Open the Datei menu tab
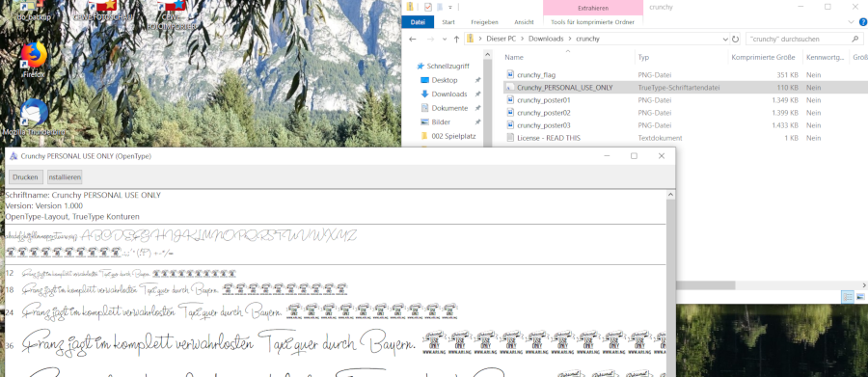This screenshot has height=377, width=868. (x=418, y=22)
